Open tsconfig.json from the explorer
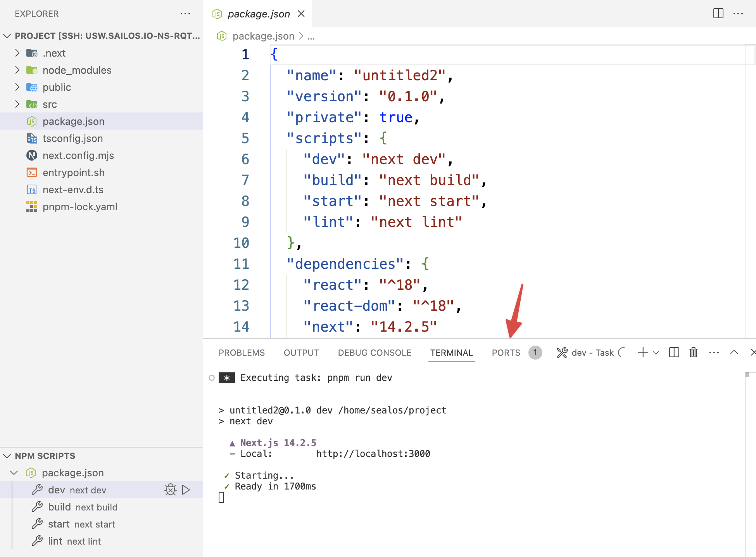This screenshot has width=756, height=557. click(72, 138)
